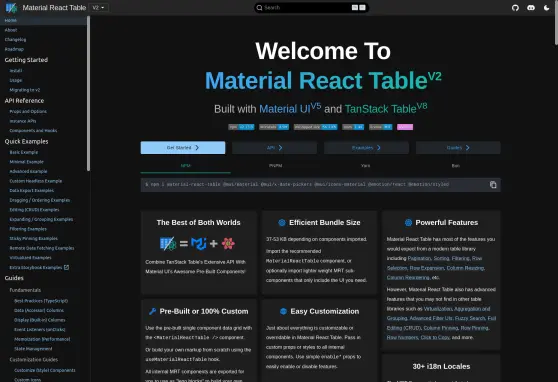Open Event Listeners guide in sidebar
The image size is (558, 382).
40,330
